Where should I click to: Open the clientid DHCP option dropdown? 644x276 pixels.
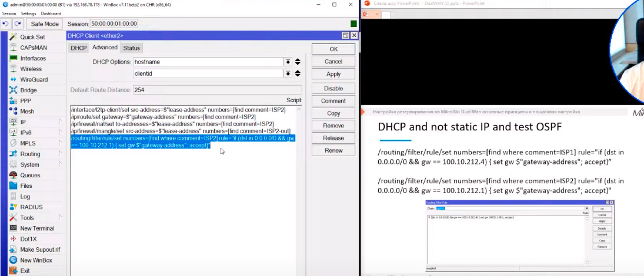[288, 74]
